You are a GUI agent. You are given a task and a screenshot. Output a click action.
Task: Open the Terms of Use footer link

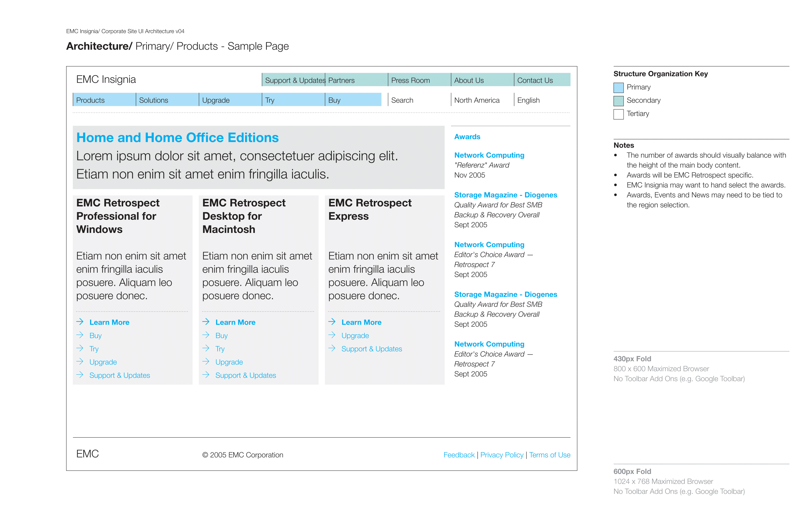tap(550, 455)
